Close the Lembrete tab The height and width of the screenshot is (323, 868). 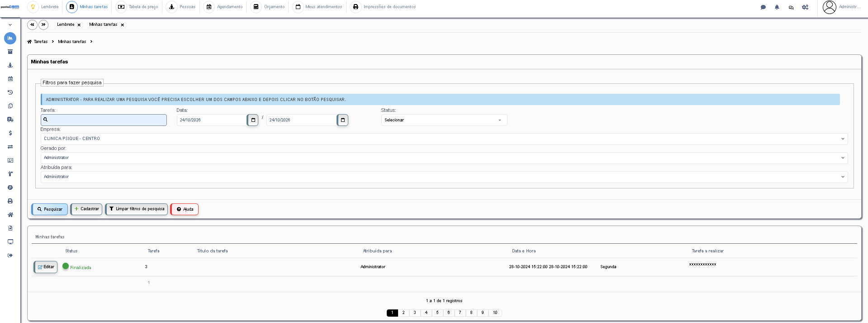click(79, 25)
